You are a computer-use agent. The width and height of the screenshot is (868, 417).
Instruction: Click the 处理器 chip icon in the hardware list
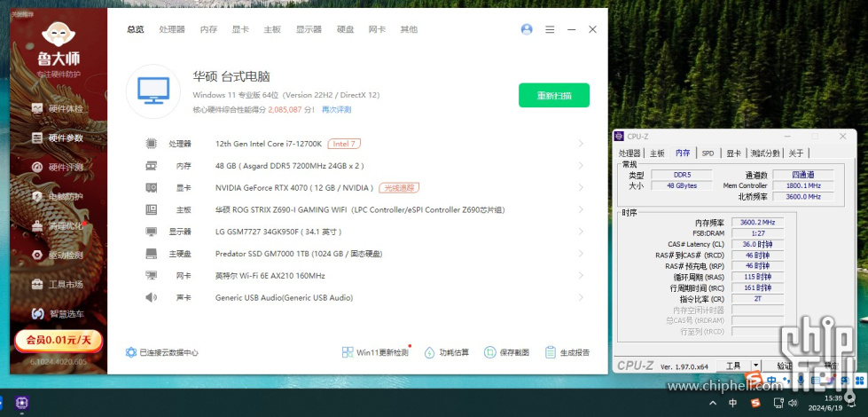(151, 144)
